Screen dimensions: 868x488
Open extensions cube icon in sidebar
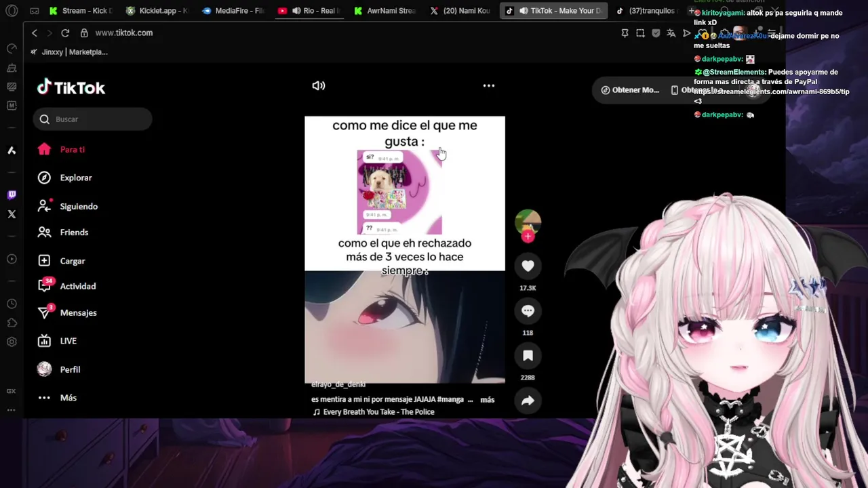(x=12, y=323)
